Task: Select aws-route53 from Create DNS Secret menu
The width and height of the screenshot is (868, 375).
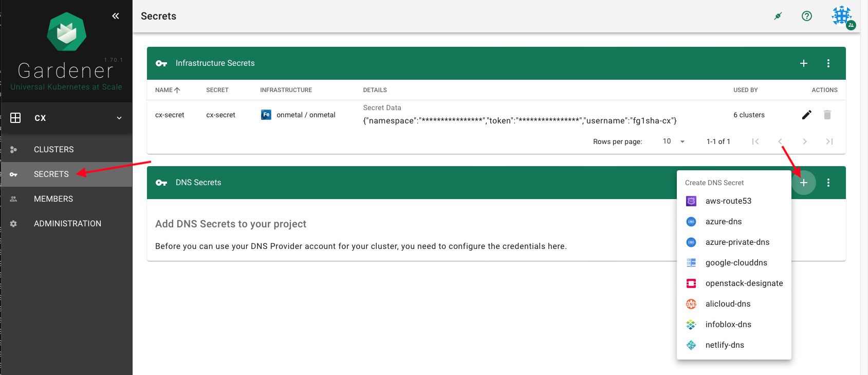Action: [x=728, y=201]
